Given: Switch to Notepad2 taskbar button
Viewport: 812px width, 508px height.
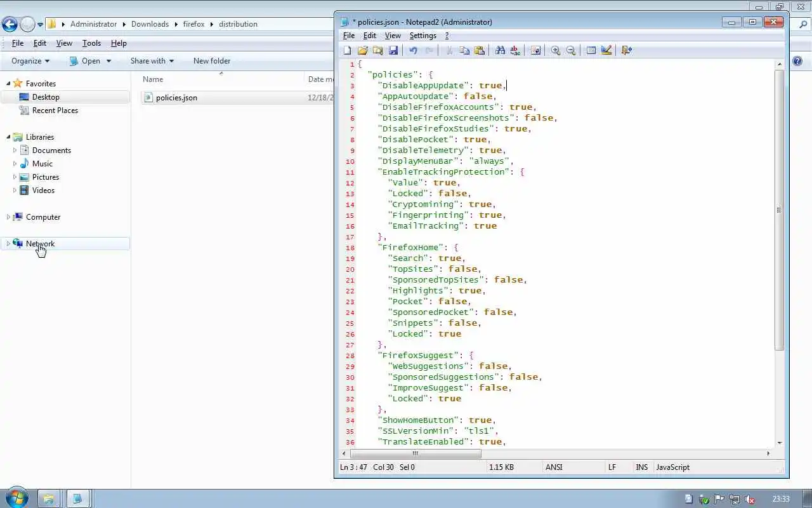Looking at the screenshot, I should [77, 498].
